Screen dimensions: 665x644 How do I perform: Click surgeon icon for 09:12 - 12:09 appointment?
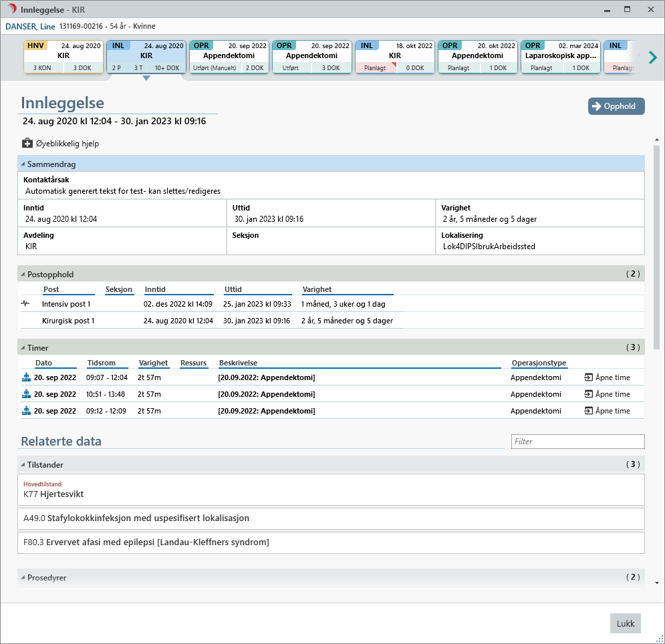27,411
